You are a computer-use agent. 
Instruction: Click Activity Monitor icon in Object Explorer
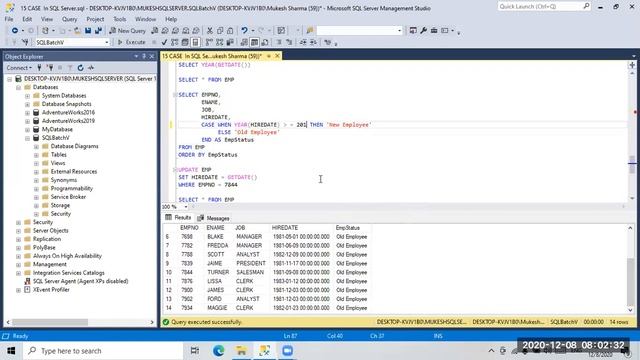click(91, 68)
